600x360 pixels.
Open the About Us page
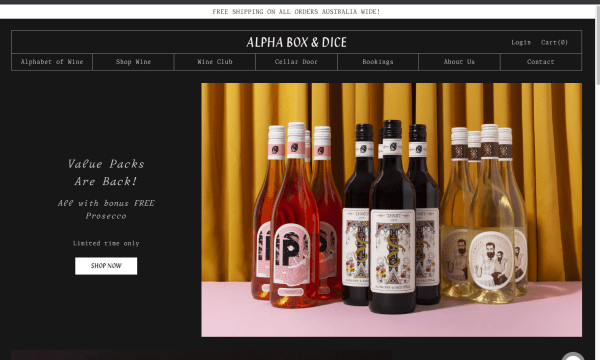click(459, 62)
